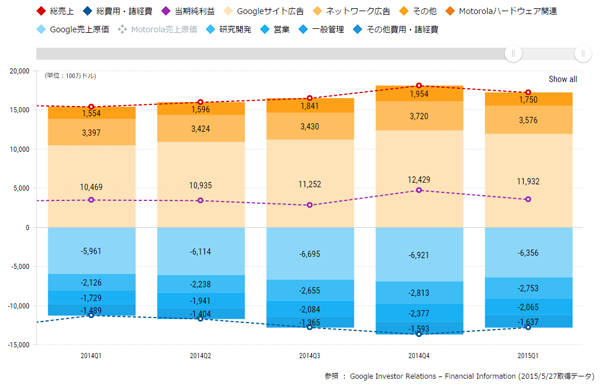Hide the 当期純利益 purple legend series

(x=166, y=11)
